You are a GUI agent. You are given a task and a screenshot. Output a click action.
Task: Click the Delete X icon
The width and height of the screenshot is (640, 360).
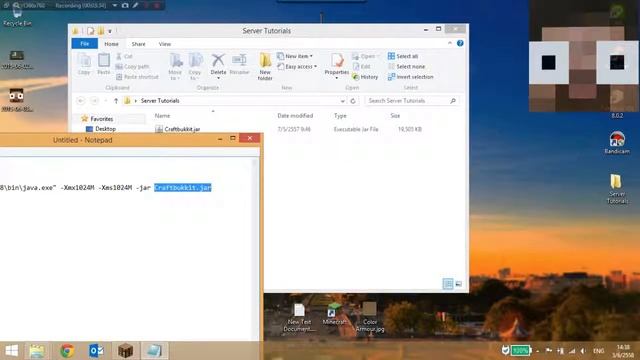pyautogui.click(x=218, y=60)
